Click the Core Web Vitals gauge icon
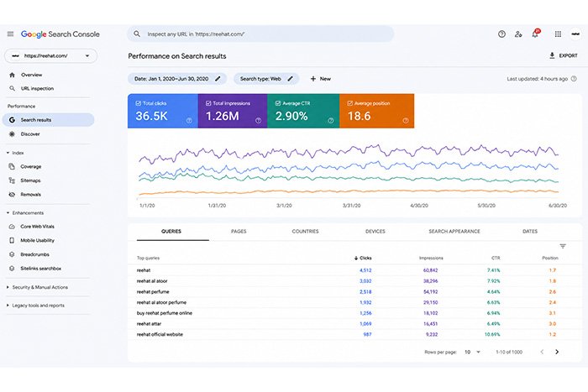This screenshot has width=588, height=392. [12, 227]
